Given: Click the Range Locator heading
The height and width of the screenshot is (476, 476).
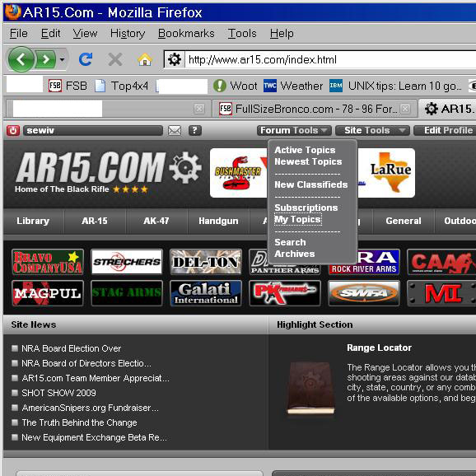Looking at the screenshot, I should pos(379,348).
